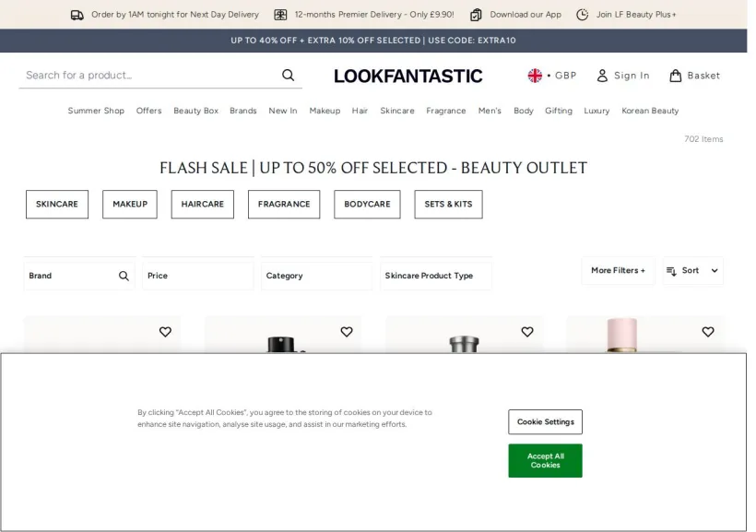Click the LOOKFANTASTIC logo
The image size is (756, 532).
pos(408,77)
